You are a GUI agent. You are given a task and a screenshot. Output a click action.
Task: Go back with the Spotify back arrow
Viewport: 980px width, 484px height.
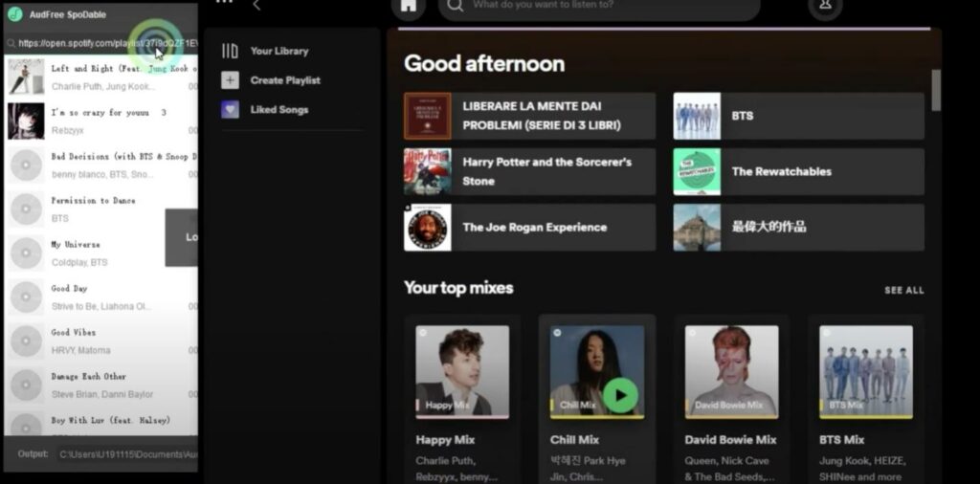[x=256, y=5]
